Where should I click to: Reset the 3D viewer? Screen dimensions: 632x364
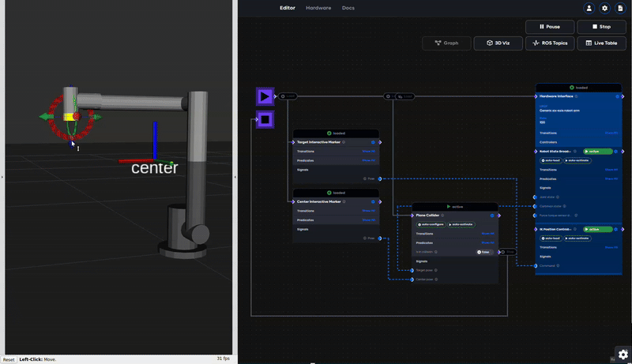click(x=9, y=359)
